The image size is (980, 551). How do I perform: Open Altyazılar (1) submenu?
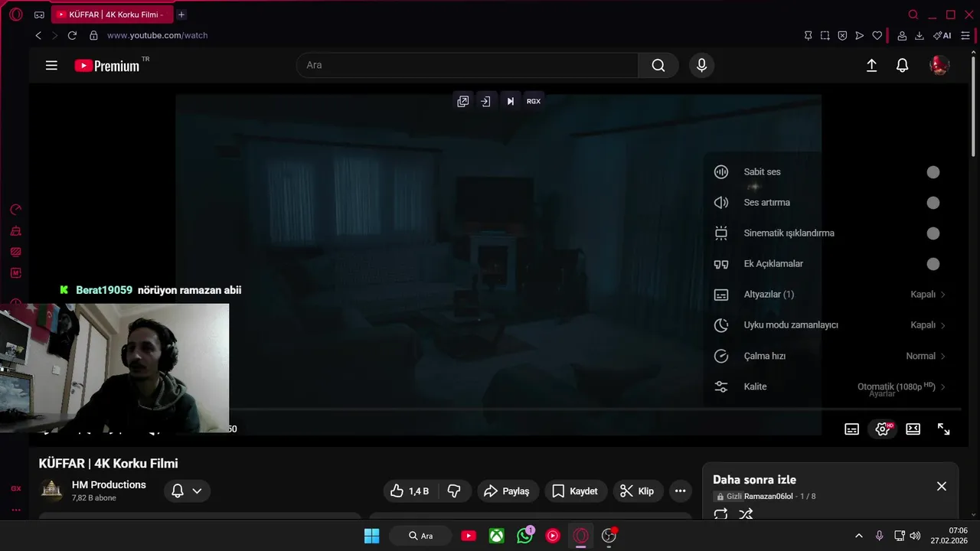tap(830, 295)
